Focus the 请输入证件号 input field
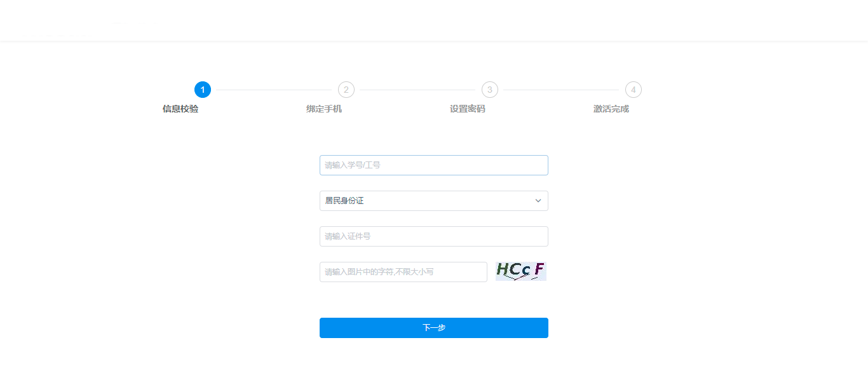The image size is (868, 387). [x=433, y=236]
